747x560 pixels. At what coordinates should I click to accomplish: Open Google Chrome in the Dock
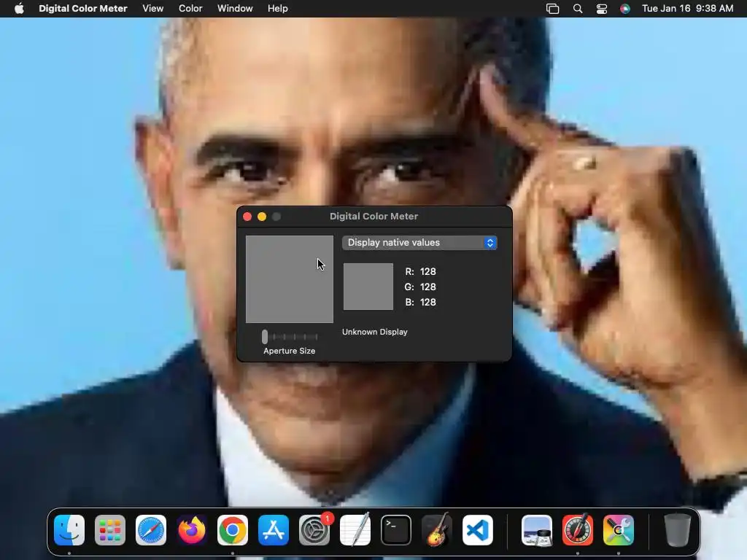233,530
